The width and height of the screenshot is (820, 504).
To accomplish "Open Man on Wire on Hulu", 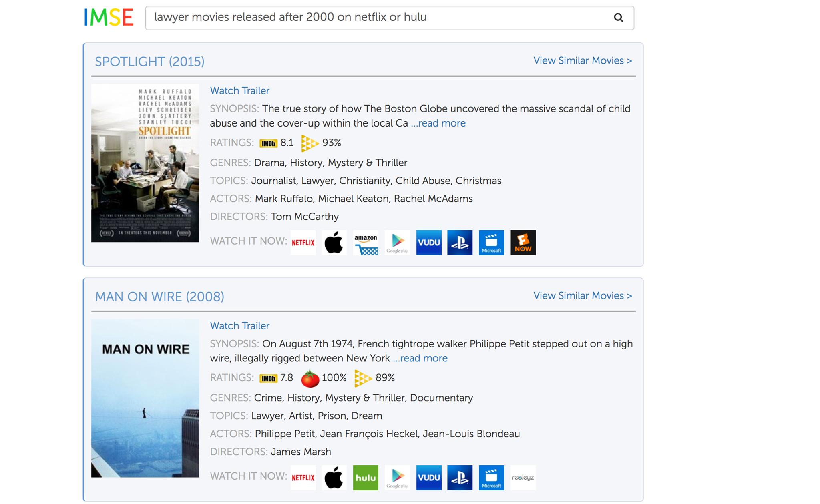I will click(x=366, y=477).
